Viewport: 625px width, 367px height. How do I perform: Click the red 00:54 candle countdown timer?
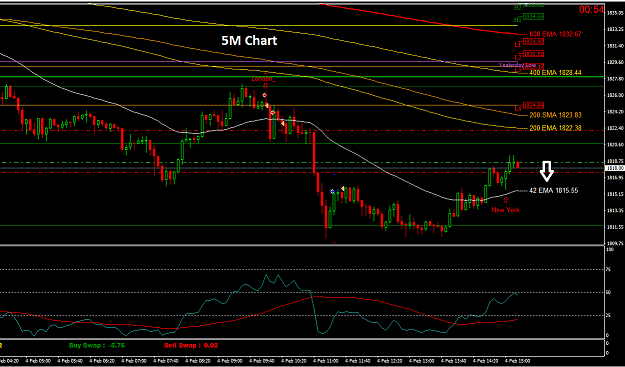[592, 10]
